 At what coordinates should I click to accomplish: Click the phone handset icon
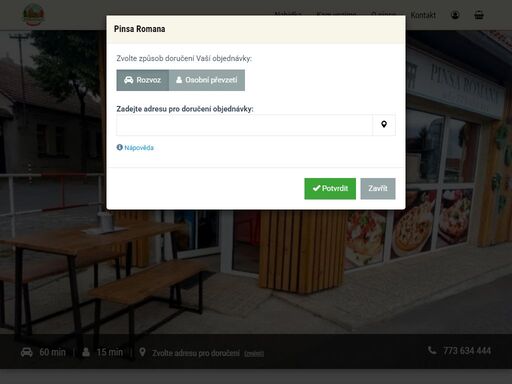432,350
